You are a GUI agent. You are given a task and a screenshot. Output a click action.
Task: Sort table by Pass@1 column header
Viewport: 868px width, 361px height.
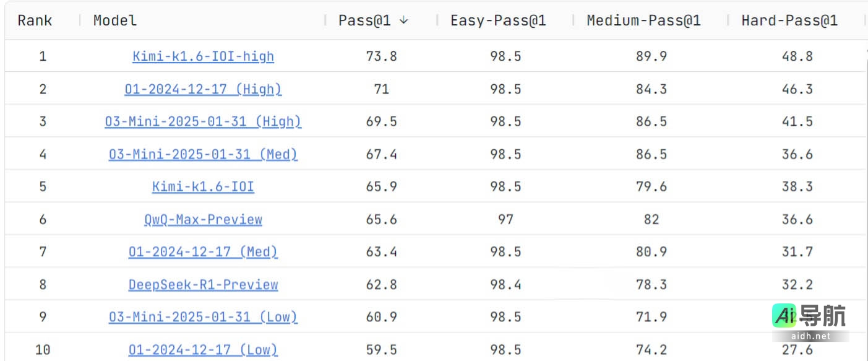364,20
